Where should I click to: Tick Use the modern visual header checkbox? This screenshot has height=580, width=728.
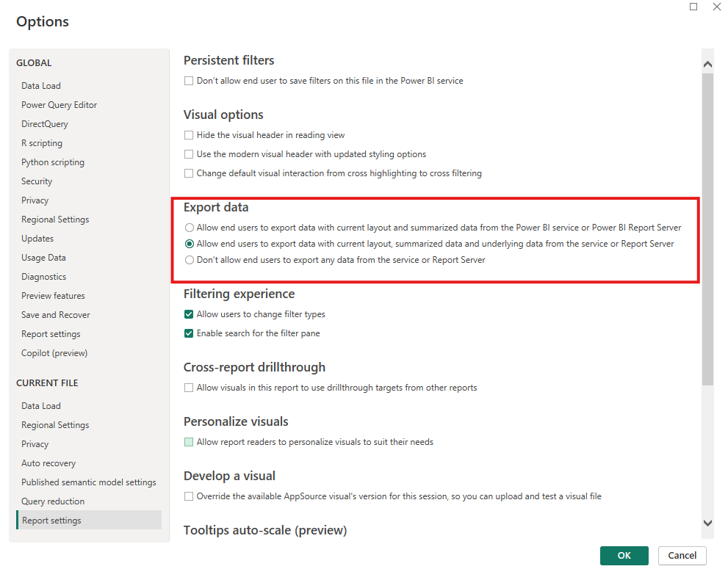click(189, 154)
